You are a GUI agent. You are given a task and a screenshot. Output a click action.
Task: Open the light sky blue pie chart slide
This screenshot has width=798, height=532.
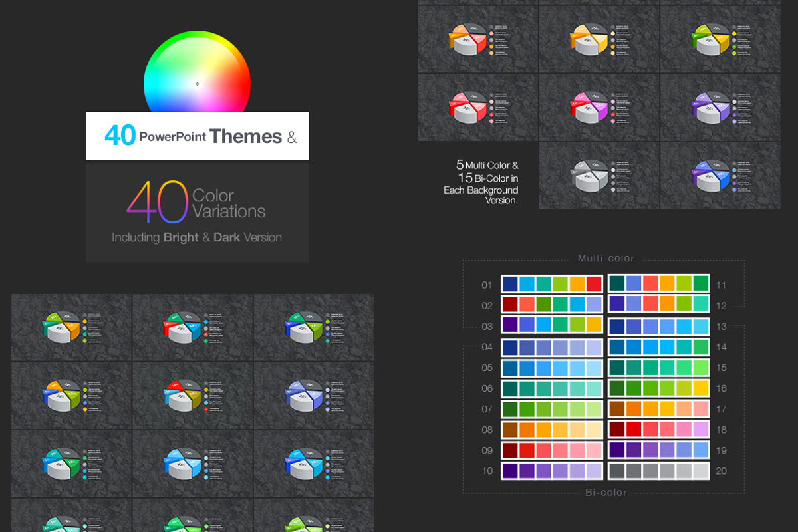193,464
